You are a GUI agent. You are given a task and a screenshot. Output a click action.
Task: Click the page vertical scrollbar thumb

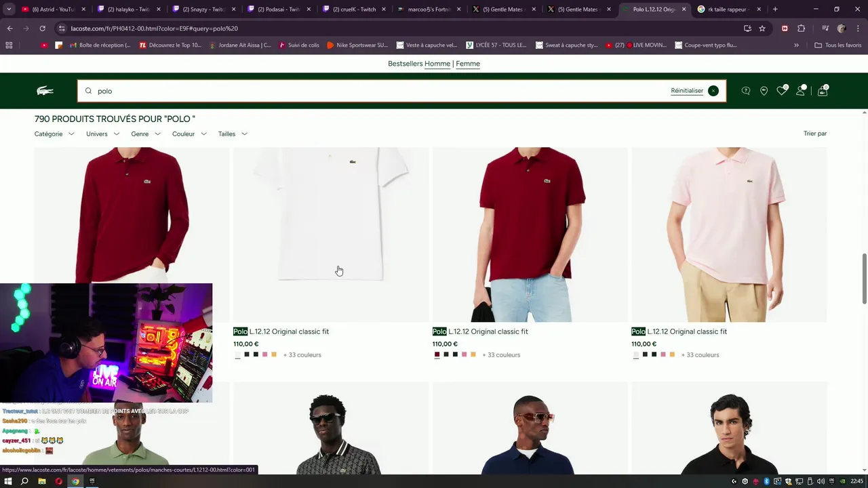point(864,279)
